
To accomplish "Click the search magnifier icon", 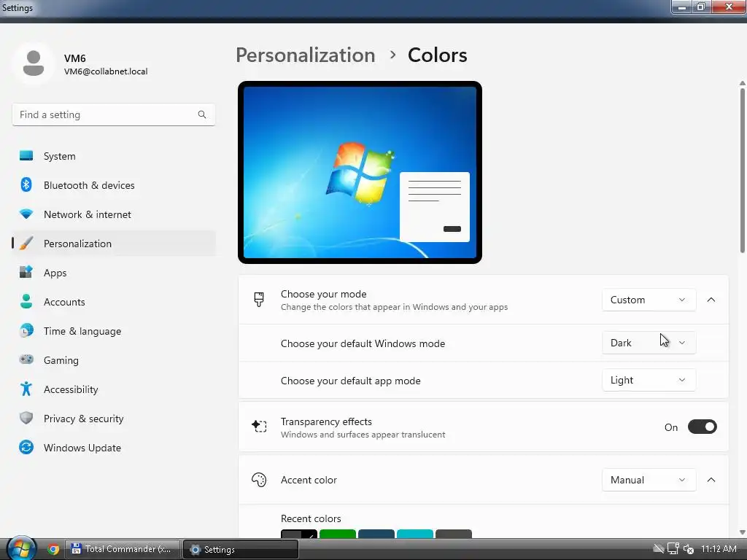I will 202,114.
